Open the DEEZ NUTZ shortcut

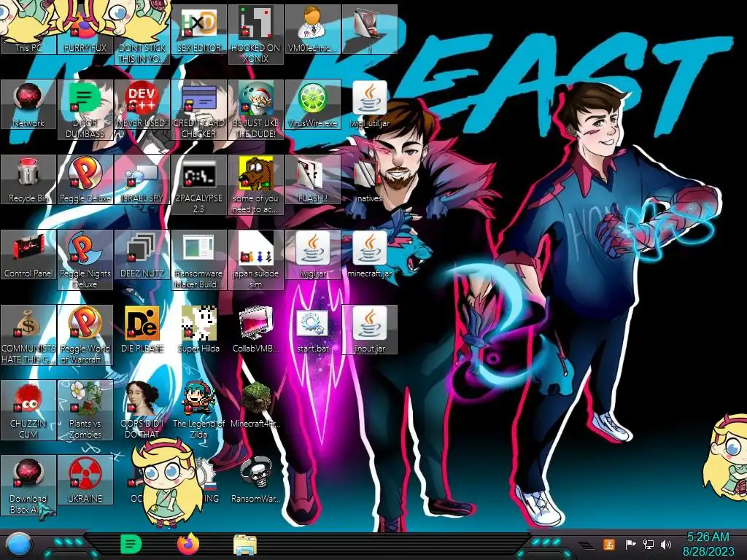142,254
